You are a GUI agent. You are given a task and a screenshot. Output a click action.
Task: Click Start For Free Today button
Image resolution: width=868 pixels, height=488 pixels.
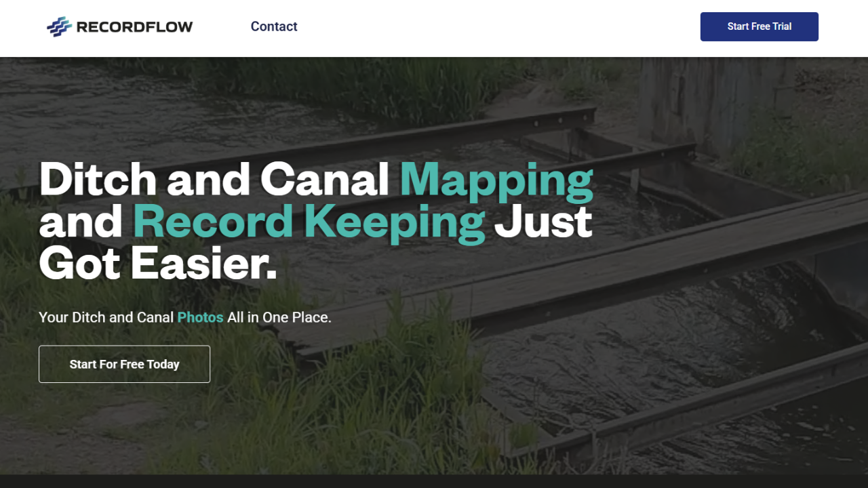[x=124, y=364]
